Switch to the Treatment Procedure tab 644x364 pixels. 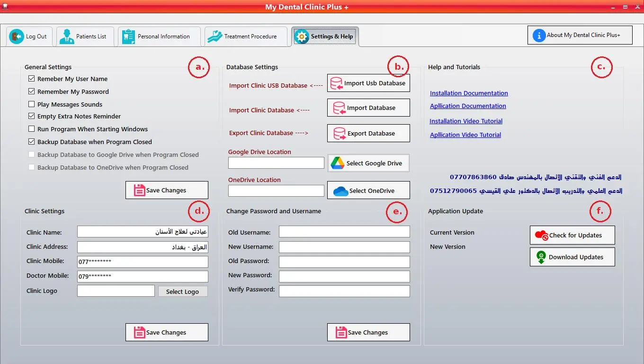coord(246,36)
